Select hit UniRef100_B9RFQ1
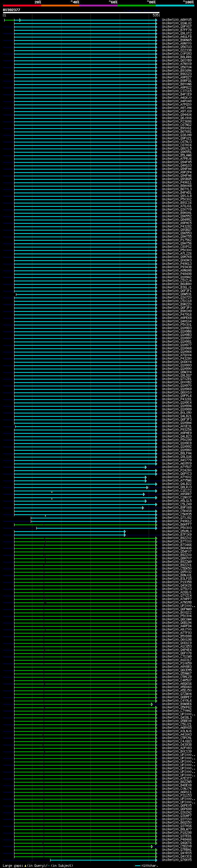Screen dimensions: 197x868 click(x=177, y=81)
